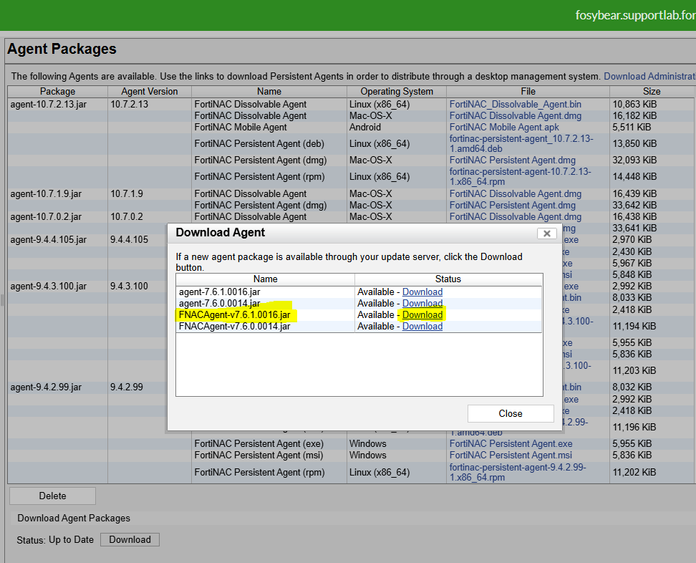Select the agent-10.7.1.9.jar package row
This screenshot has height=563, width=696.
click(x=48, y=194)
